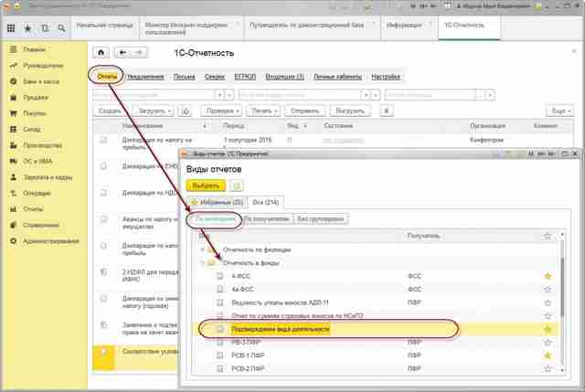Navigate forward with the right arrow
This screenshot has height=392, width=585.
tap(139, 53)
